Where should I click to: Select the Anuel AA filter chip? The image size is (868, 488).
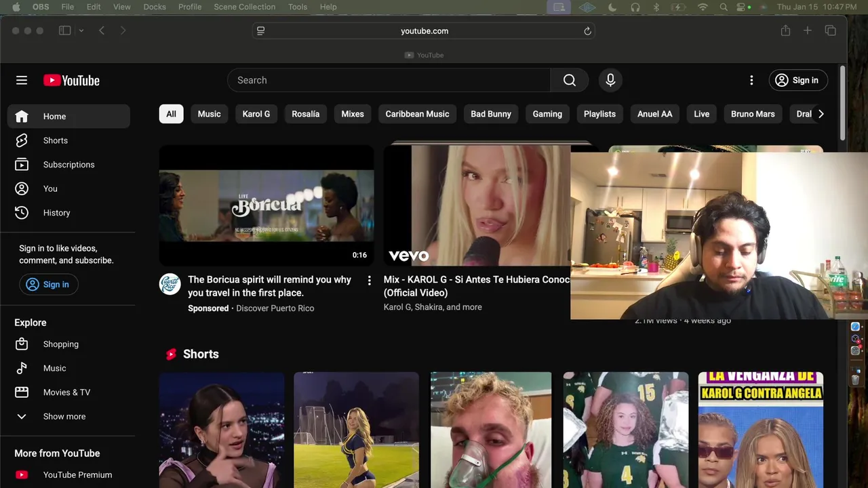654,114
